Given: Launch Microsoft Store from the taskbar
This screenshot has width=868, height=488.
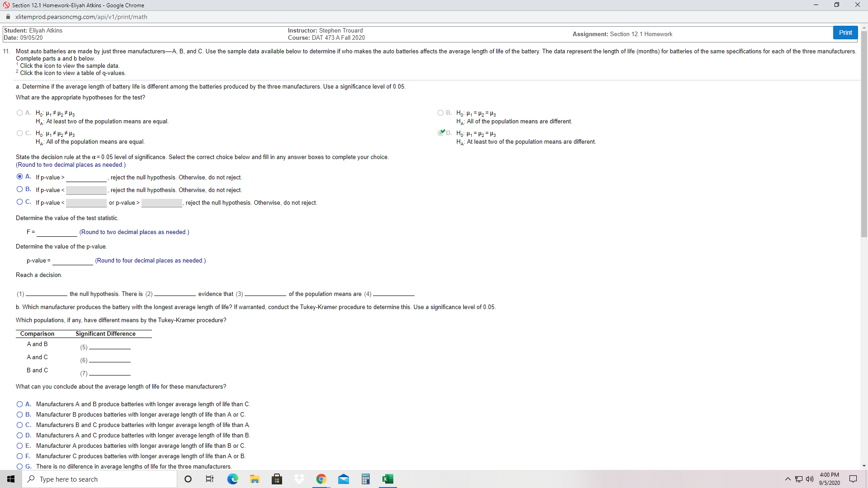Looking at the screenshot, I should pos(277,479).
